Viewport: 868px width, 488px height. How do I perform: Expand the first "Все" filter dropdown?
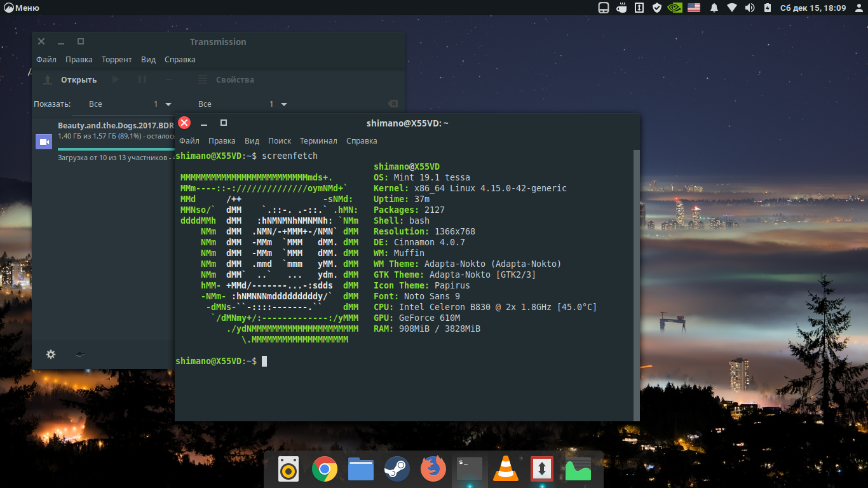130,104
